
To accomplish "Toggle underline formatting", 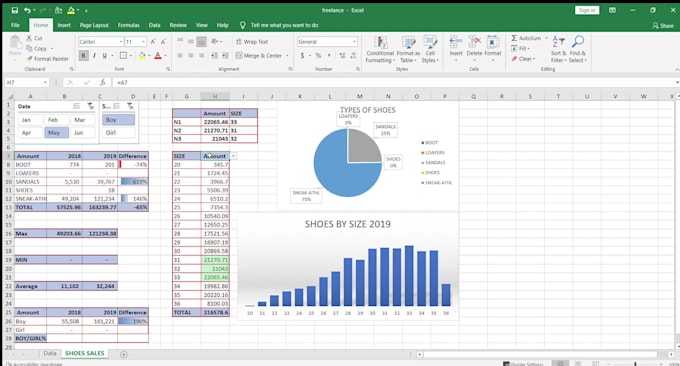I will (105, 56).
